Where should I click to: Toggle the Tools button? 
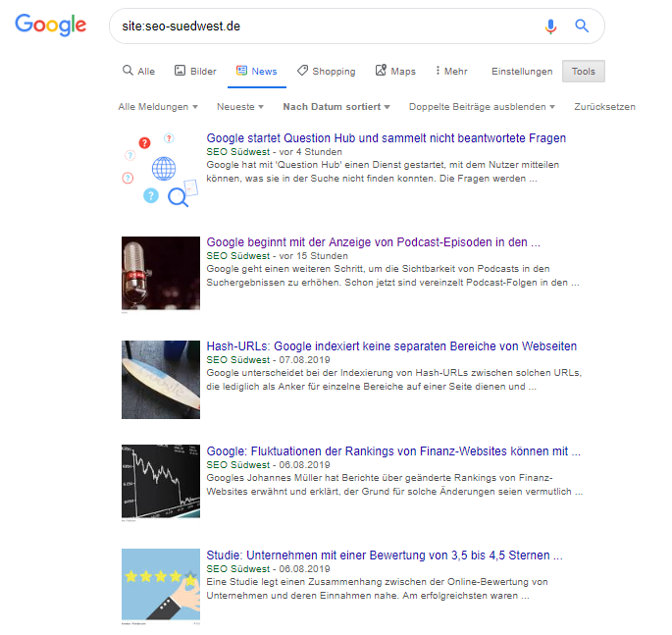pyautogui.click(x=584, y=72)
